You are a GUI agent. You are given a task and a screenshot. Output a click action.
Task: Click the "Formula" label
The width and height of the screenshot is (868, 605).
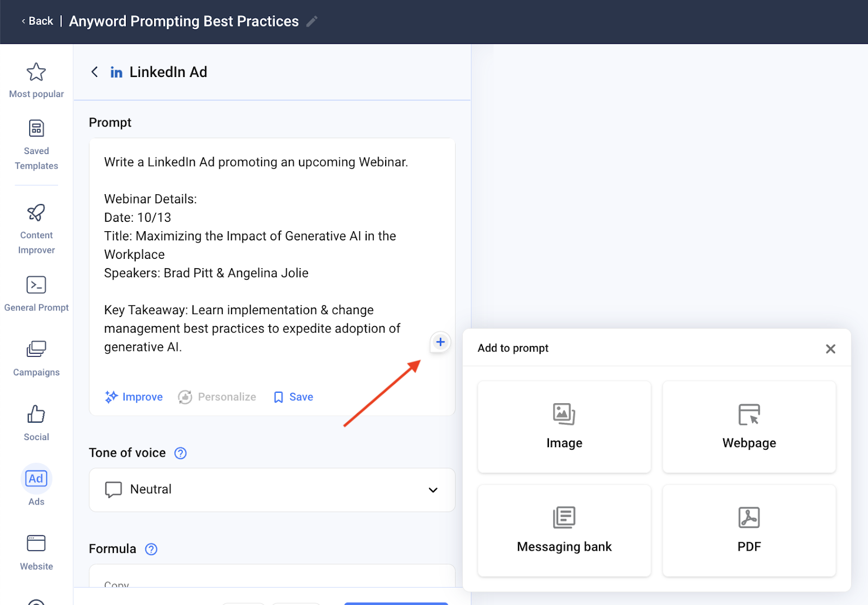[x=113, y=549]
